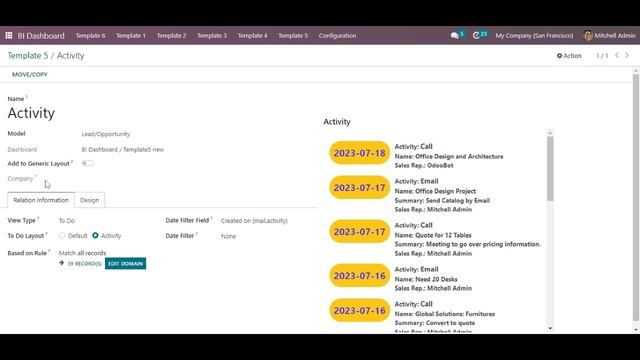640x360 pixels.
Task: Edit the Activity name field
Action: (x=31, y=113)
